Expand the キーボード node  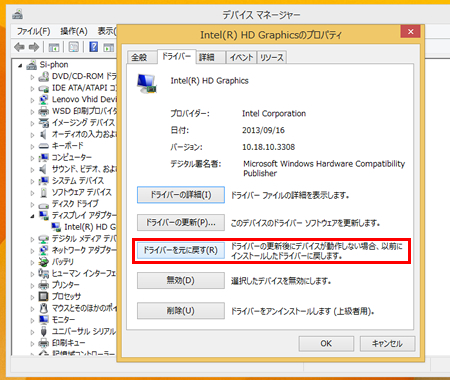[32, 147]
